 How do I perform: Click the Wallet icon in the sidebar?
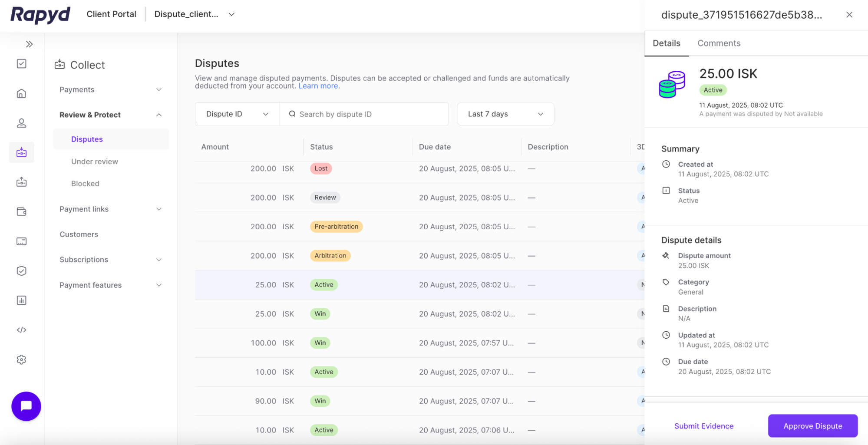tap(21, 211)
